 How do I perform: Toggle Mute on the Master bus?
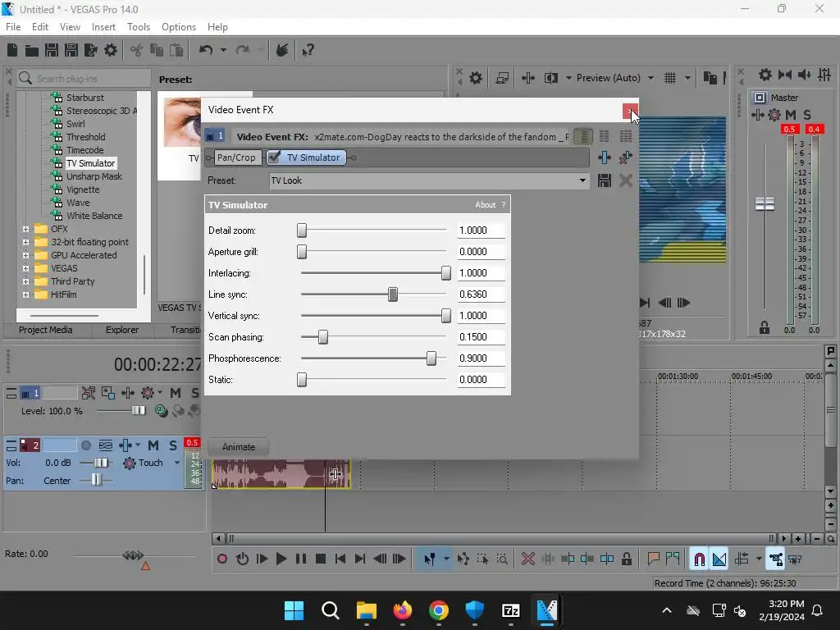[x=790, y=115]
